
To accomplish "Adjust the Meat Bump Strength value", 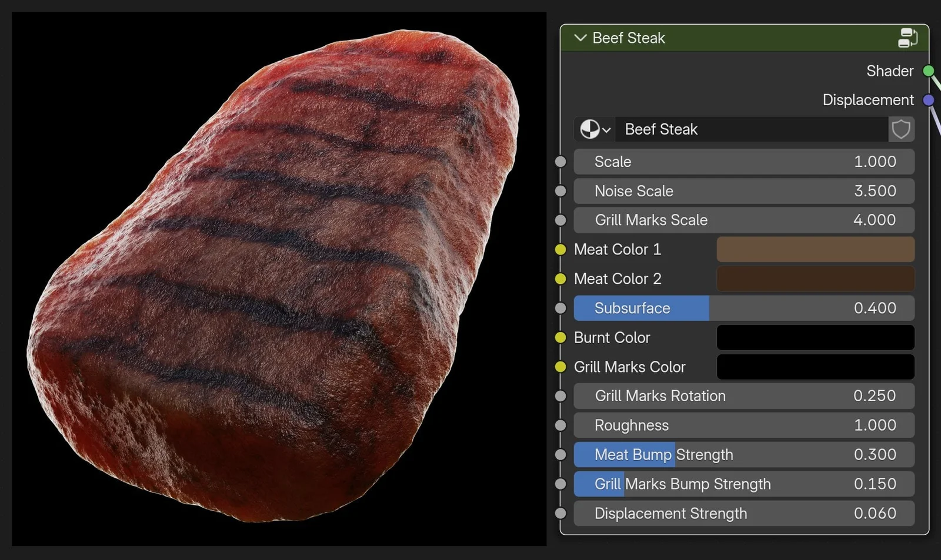I will 744,454.
